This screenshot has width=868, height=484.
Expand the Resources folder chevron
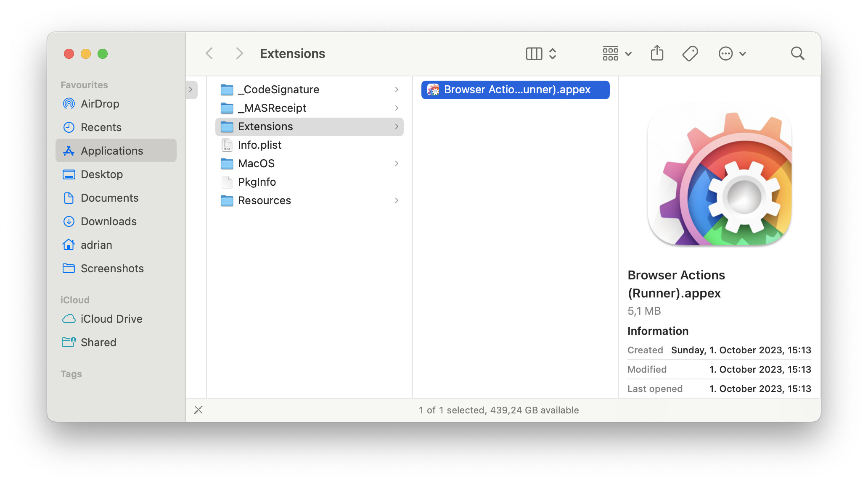(397, 200)
